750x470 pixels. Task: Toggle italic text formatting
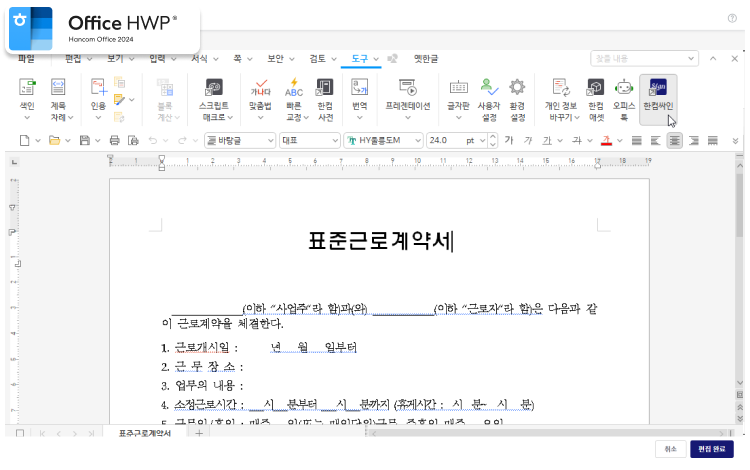click(x=527, y=141)
